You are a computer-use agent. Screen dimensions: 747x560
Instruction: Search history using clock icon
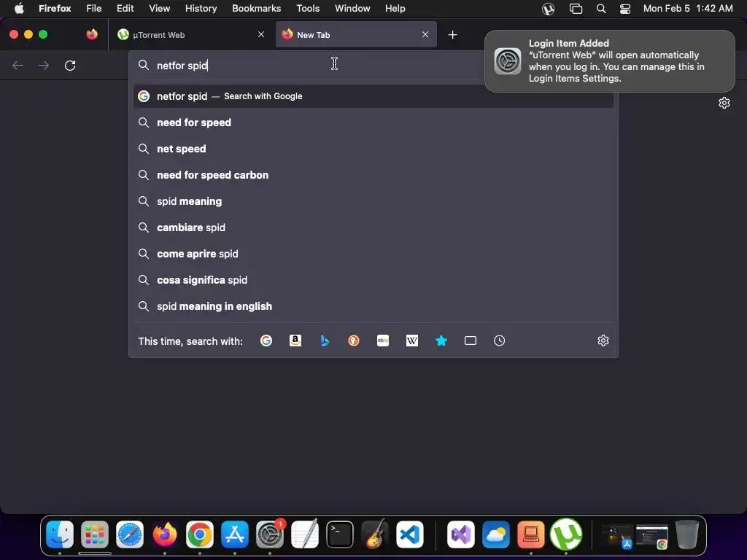click(x=499, y=341)
